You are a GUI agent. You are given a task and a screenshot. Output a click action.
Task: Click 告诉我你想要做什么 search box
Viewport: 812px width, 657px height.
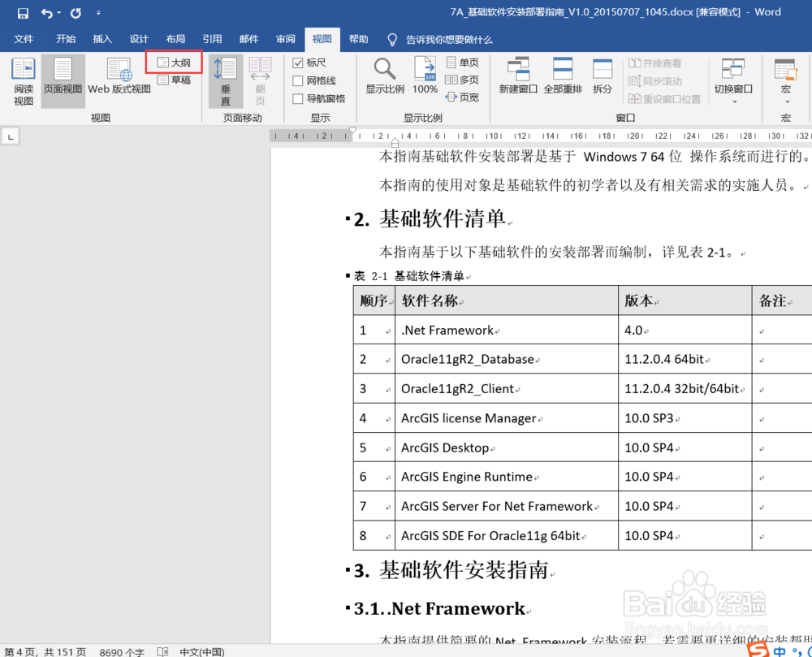[x=449, y=40]
